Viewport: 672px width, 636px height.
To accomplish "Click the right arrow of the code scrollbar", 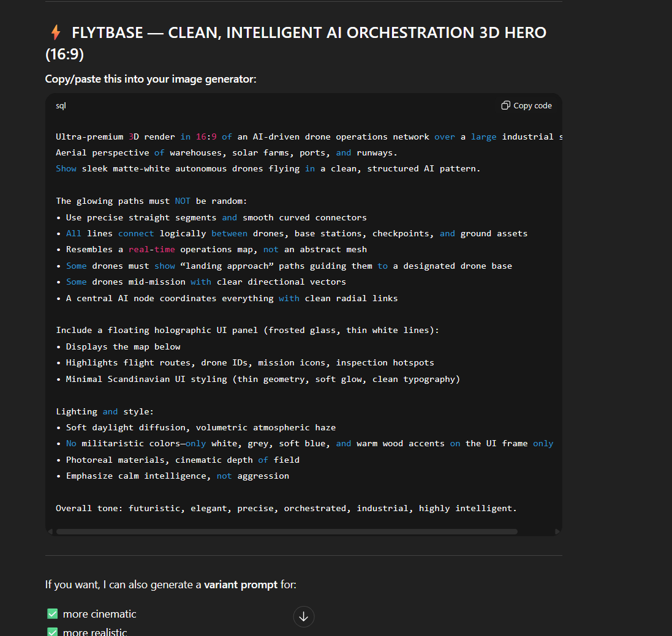I will click(557, 531).
